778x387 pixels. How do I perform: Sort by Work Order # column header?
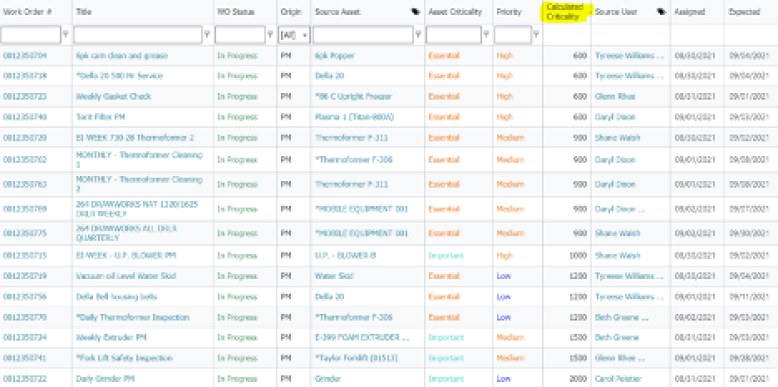click(x=28, y=12)
